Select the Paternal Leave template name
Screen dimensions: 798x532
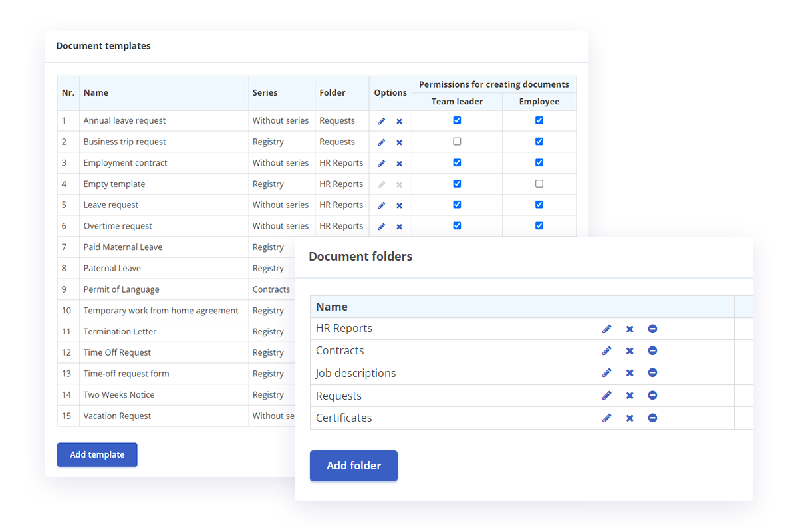(112, 269)
